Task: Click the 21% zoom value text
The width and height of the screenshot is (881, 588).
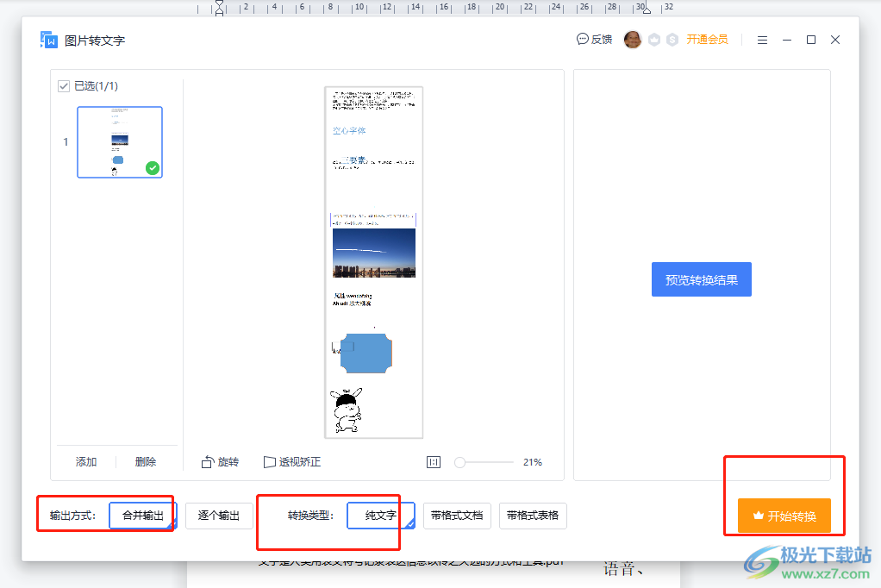Action: (x=532, y=462)
